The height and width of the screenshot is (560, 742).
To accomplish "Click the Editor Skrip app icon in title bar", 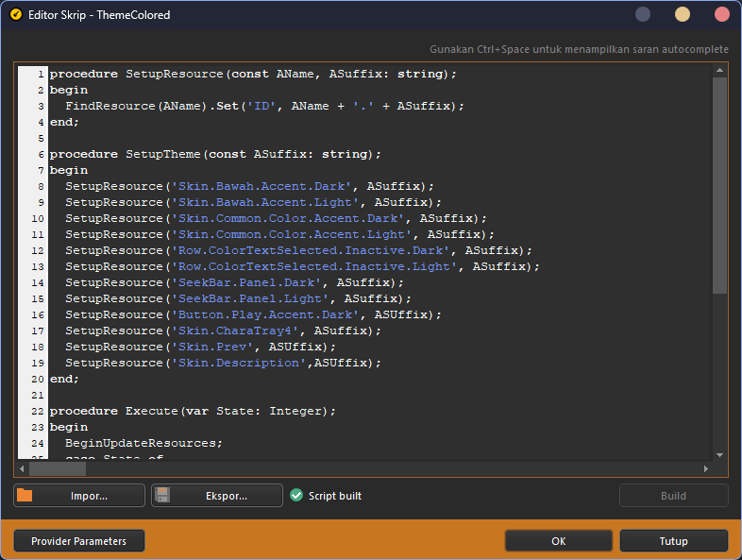I will point(14,15).
